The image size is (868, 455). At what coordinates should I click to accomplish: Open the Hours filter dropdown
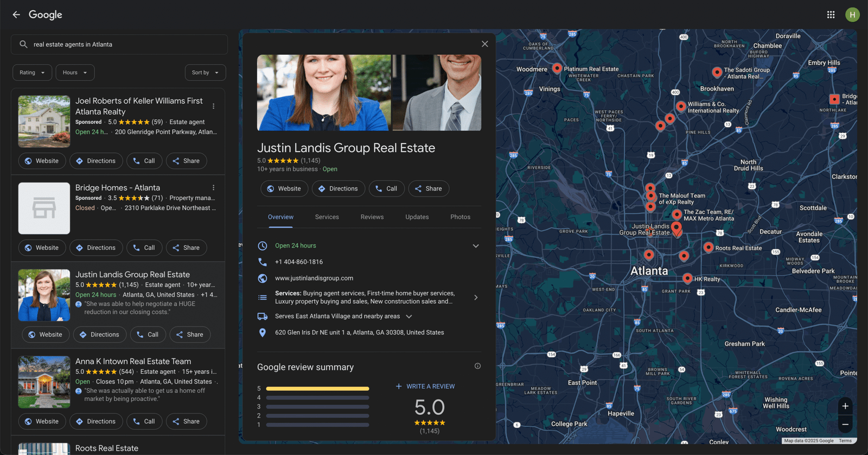[75, 73]
